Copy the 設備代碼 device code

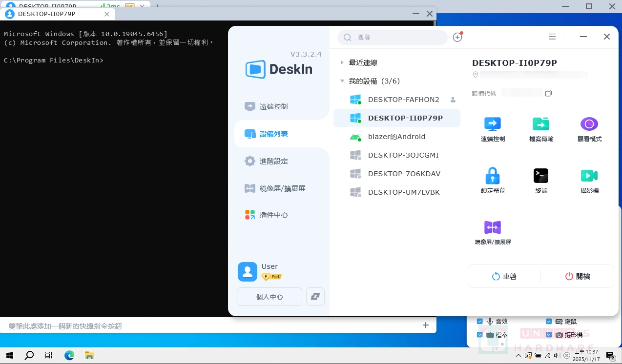tap(548, 93)
